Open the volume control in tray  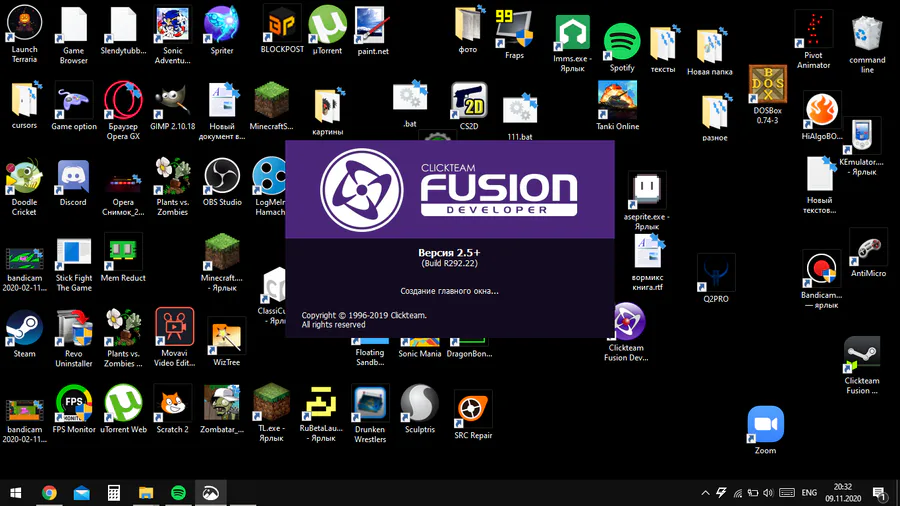click(x=768, y=493)
